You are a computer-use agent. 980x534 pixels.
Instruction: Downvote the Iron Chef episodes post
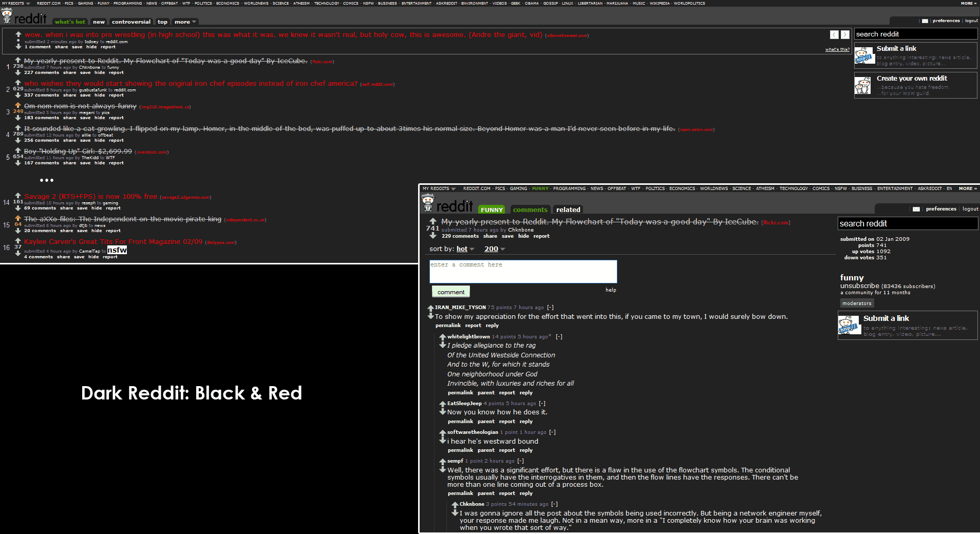click(x=18, y=95)
